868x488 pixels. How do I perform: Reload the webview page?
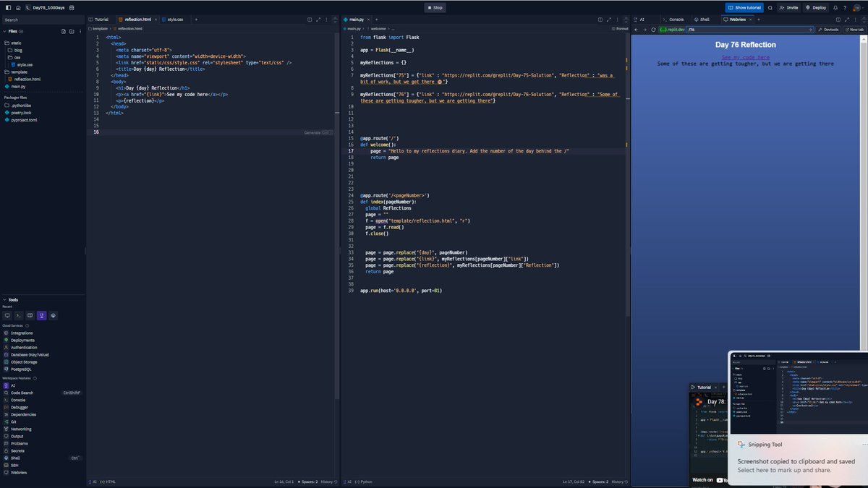653,30
